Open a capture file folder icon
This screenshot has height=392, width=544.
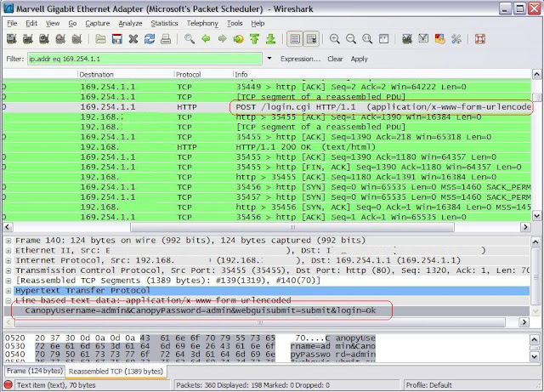click(x=100, y=39)
